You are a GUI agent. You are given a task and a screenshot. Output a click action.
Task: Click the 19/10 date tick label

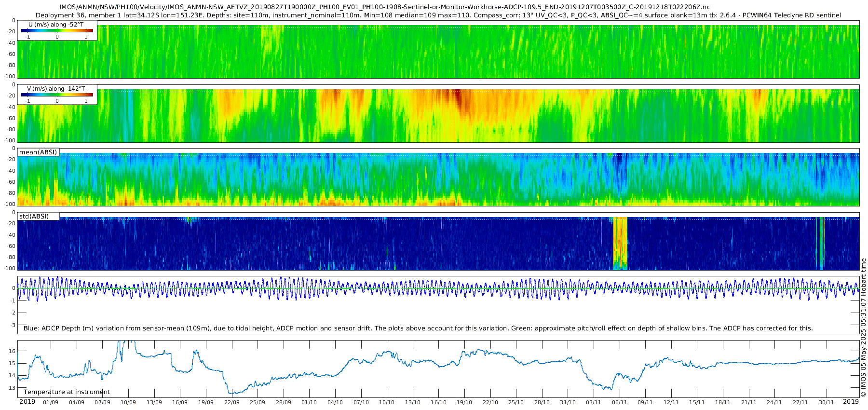(464, 402)
